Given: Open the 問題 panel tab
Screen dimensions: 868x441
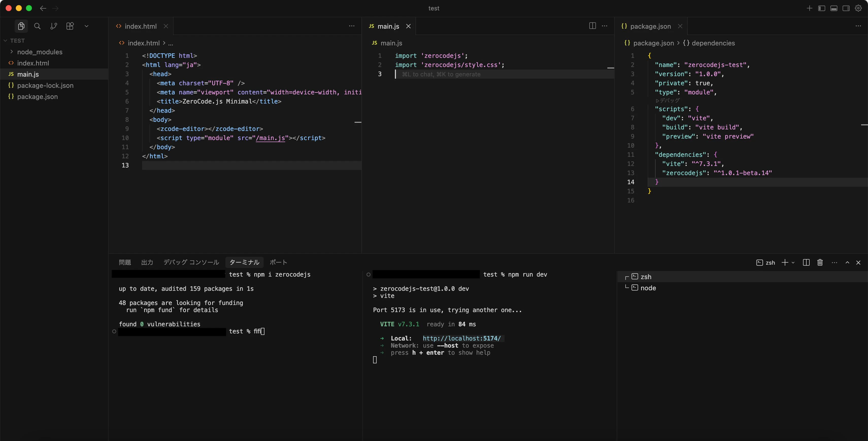Looking at the screenshot, I should pos(125,262).
